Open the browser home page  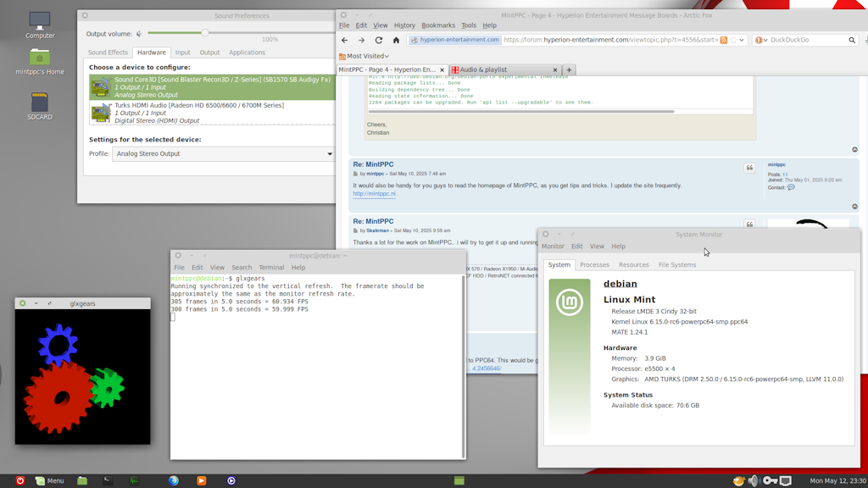tap(396, 40)
